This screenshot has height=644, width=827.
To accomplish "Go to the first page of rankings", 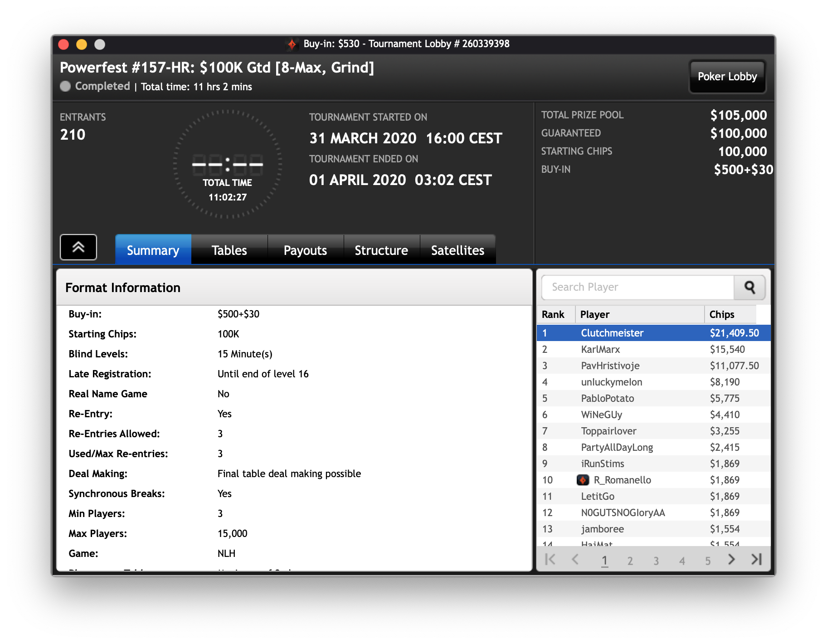I will point(550,560).
